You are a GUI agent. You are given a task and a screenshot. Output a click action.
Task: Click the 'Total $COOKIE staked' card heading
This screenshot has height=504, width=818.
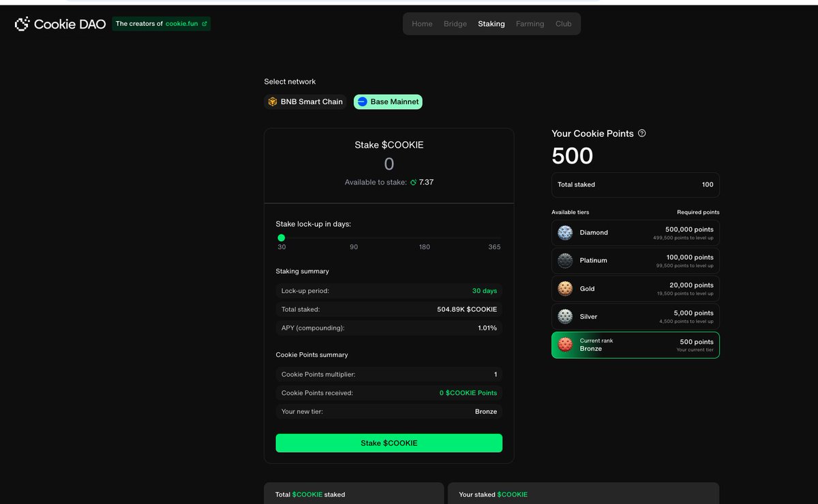coord(310,494)
